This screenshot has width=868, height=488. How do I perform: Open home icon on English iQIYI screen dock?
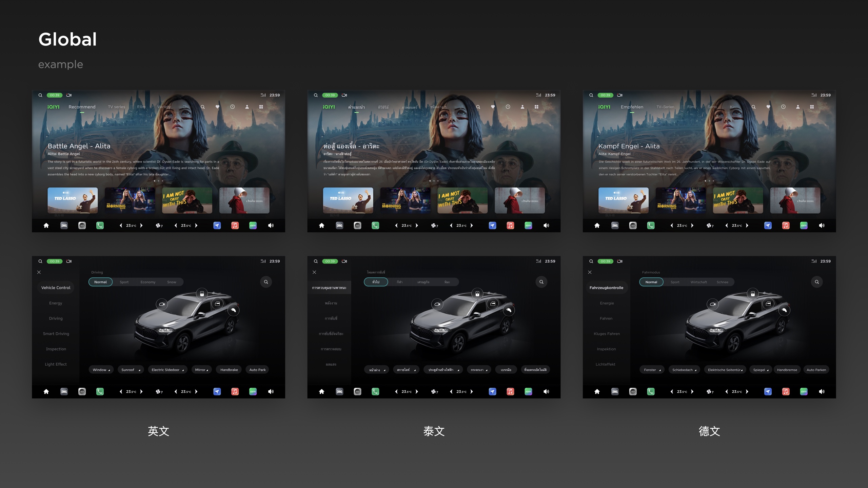point(46,226)
